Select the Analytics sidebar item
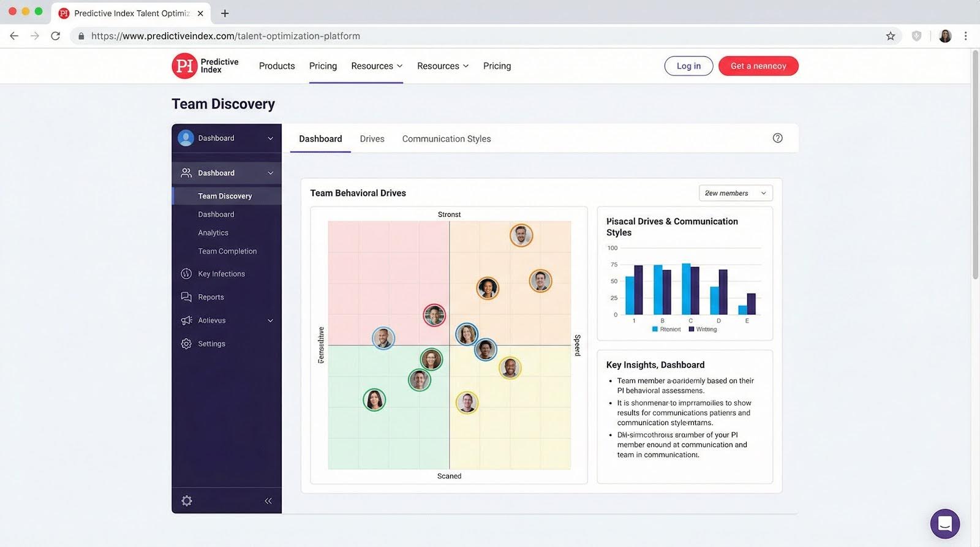The height and width of the screenshot is (547, 980). [213, 233]
